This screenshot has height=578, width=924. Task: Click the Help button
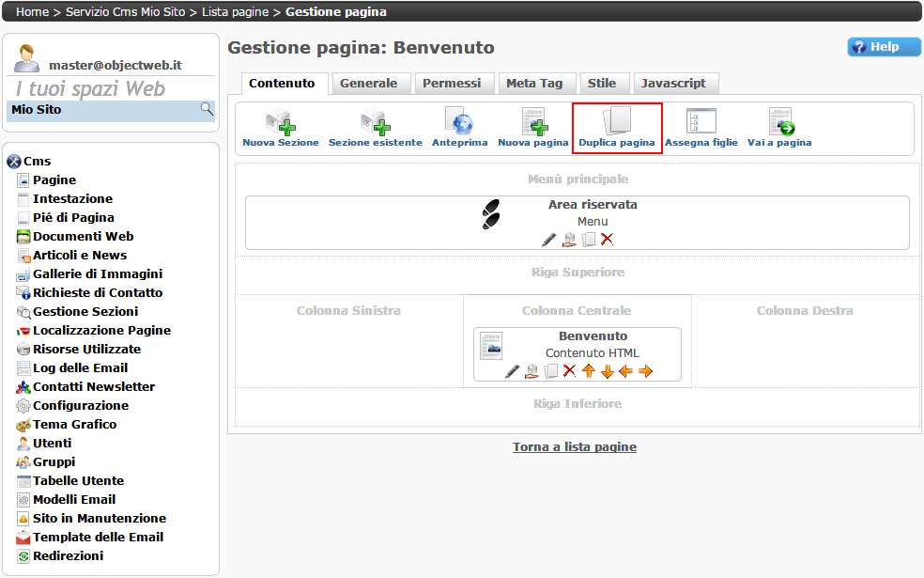click(884, 47)
